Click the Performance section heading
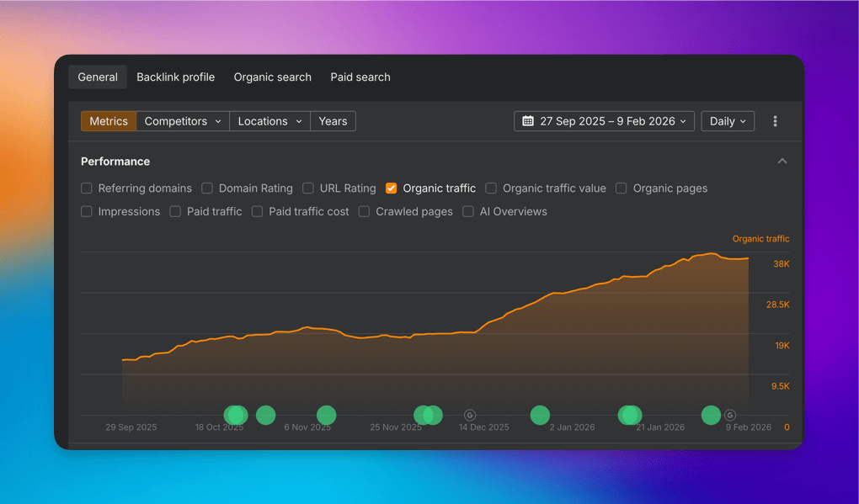 (115, 162)
